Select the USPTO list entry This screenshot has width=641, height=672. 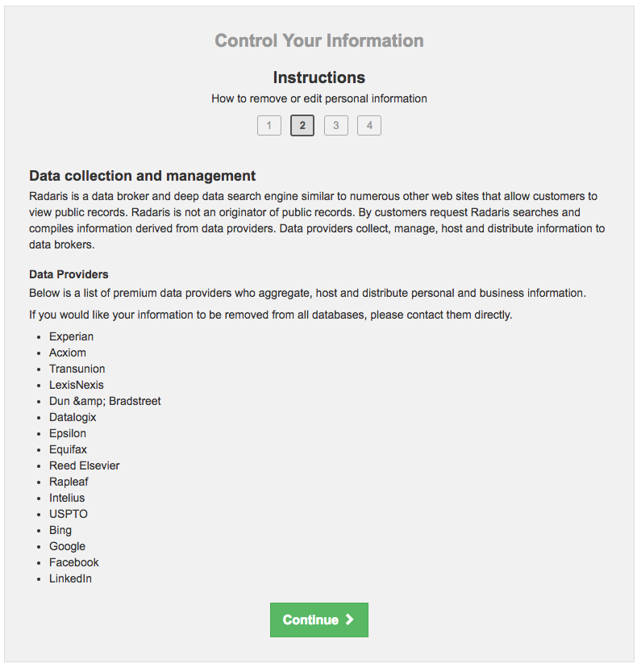68,514
